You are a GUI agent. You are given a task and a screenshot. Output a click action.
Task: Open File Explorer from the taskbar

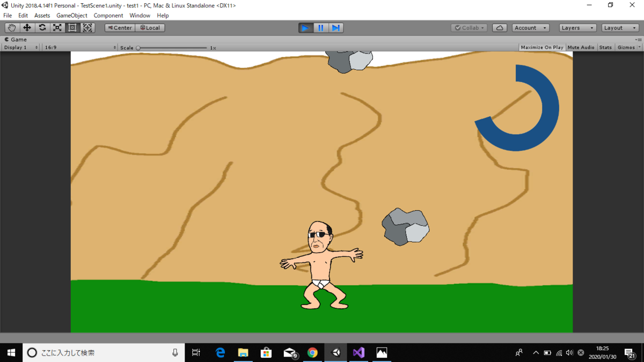[x=243, y=352]
